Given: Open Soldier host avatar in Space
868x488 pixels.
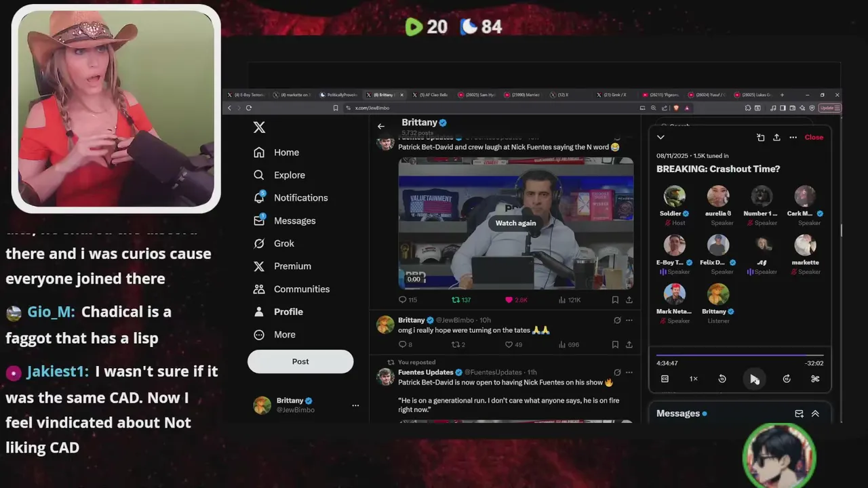Looking at the screenshot, I should 674,196.
